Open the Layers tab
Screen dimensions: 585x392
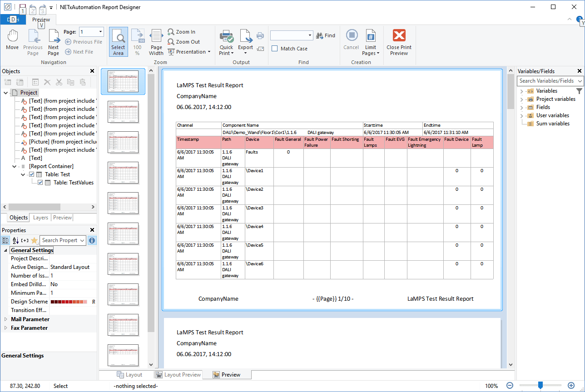[40, 218]
